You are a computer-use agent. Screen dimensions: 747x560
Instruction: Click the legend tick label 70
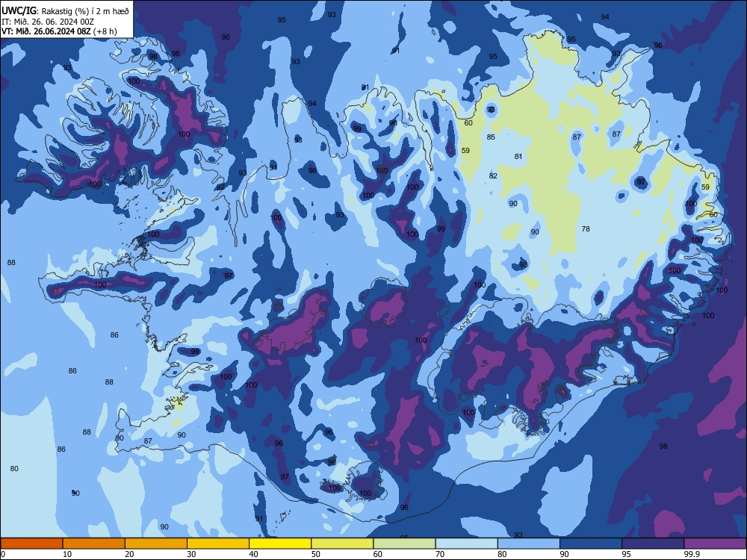pyautogui.click(x=440, y=554)
